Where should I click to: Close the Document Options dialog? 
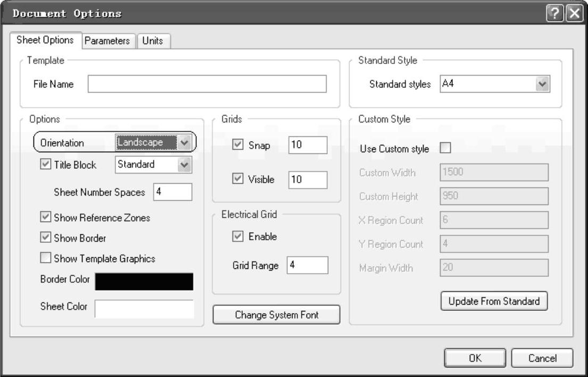574,13
